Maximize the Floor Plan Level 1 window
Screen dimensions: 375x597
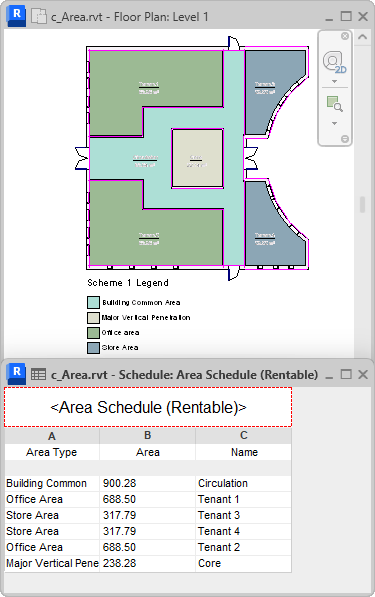tap(346, 16)
